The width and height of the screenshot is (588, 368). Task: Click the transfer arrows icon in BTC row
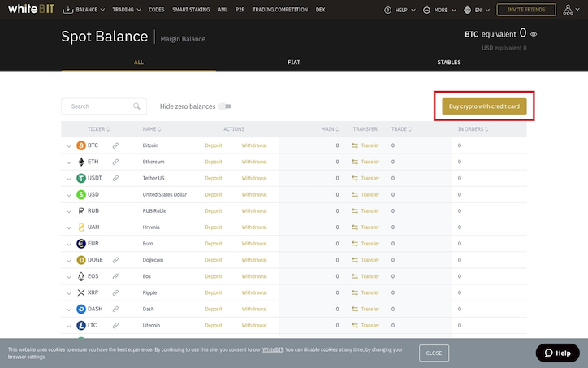[355, 145]
